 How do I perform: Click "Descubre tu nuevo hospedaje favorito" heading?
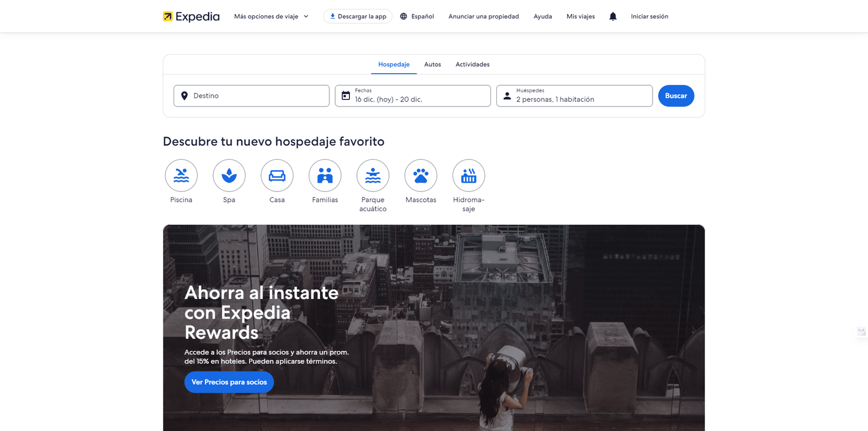(x=273, y=142)
